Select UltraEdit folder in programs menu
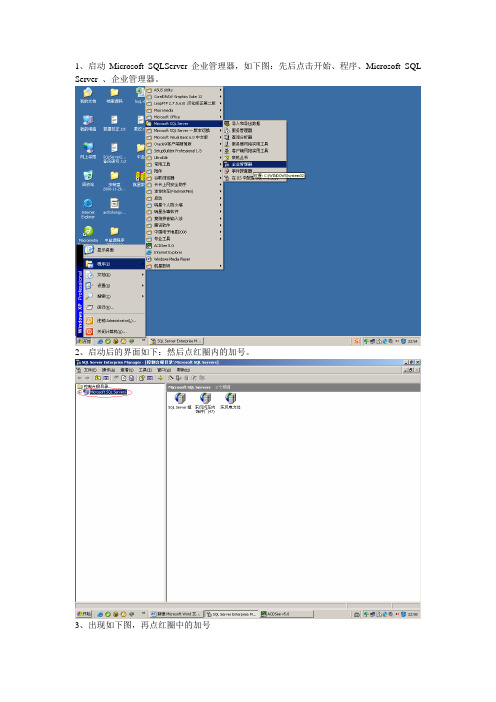Viewport: 496px width, 702px height. (x=184, y=158)
